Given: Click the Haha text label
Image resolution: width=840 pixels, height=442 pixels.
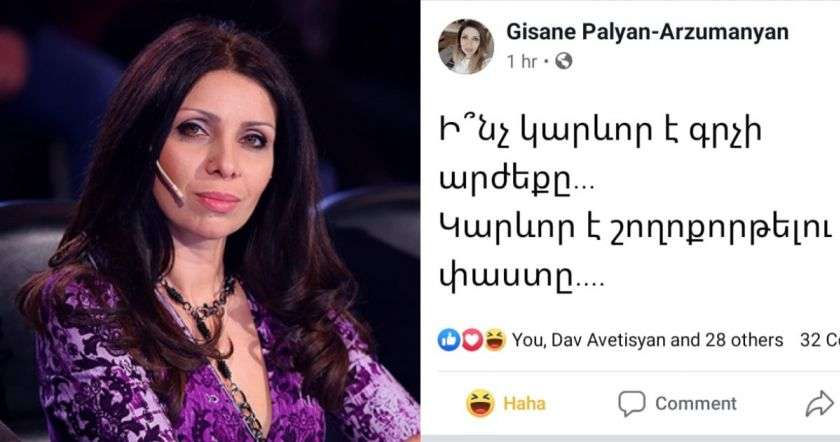Looking at the screenshot, I should [x=524, y=403].
